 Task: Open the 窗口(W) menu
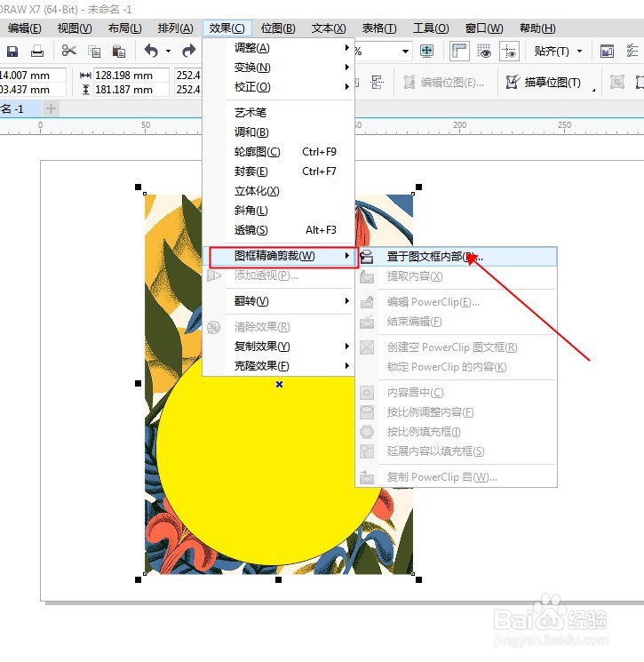(x=484, y=28)
